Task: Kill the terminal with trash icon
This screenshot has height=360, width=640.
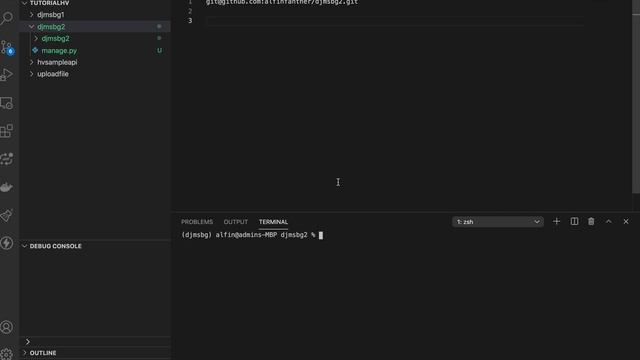Action: (591, 222)
